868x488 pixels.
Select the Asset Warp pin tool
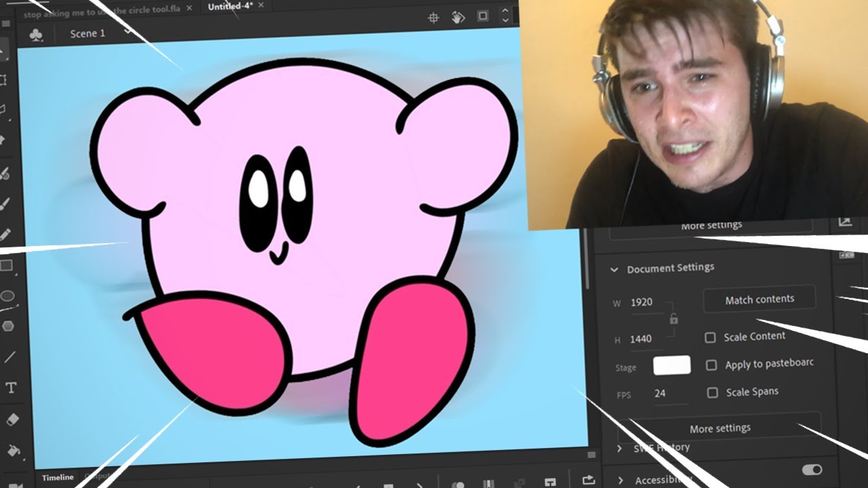3,140
